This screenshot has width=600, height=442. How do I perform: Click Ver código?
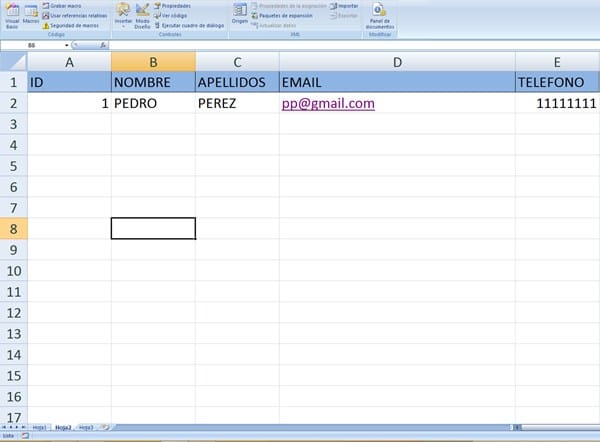pos(171,16)
